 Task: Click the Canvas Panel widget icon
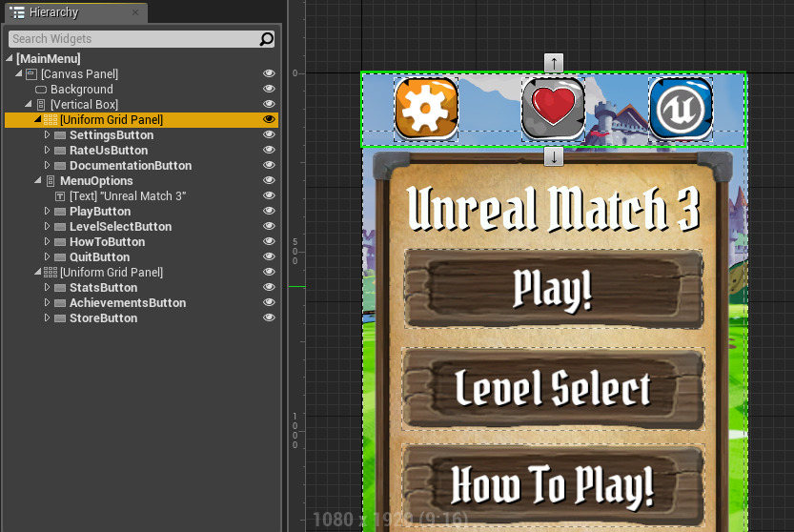coord(31,74)
